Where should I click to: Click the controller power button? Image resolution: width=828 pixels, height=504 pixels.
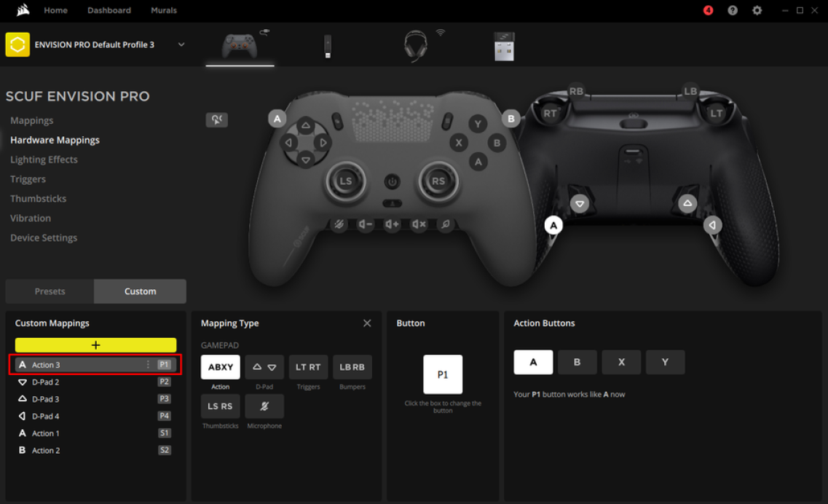coord(392,182)
